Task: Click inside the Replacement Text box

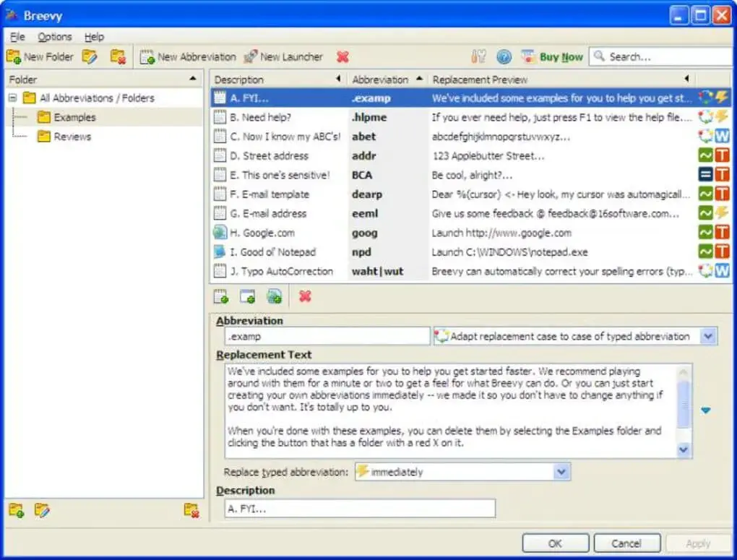Action: tap(451, 410)
